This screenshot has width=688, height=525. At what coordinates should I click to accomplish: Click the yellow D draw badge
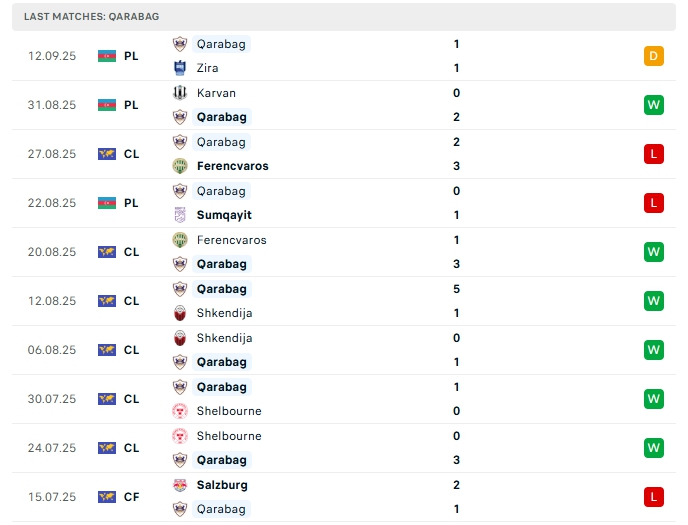[x=654, y=56]
